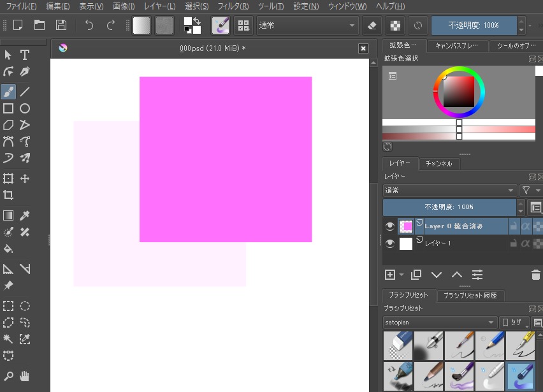This screenshot has height=392, width=543.
Task: Create a new document from toolbar
Action: tap(18, 25)
